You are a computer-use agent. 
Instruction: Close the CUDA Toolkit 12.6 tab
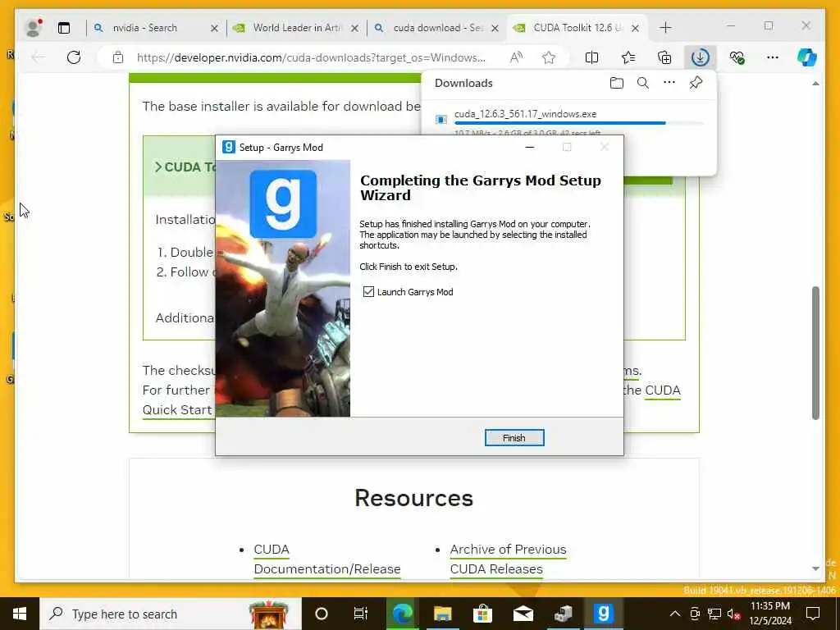click(636, 28)
